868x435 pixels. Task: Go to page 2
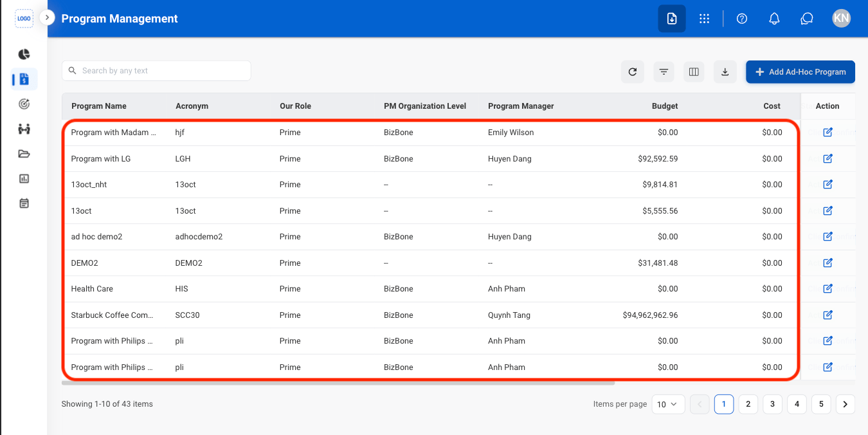tap(748, 404)
